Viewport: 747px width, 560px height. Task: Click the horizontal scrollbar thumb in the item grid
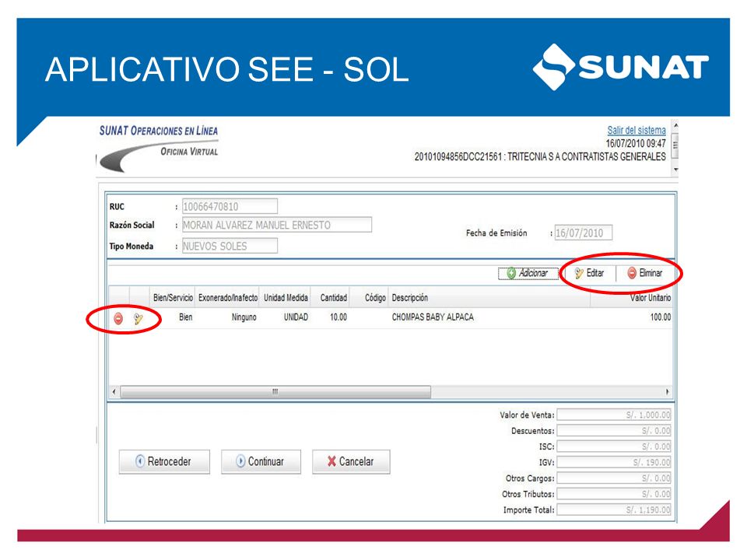(x=275, y=391)
